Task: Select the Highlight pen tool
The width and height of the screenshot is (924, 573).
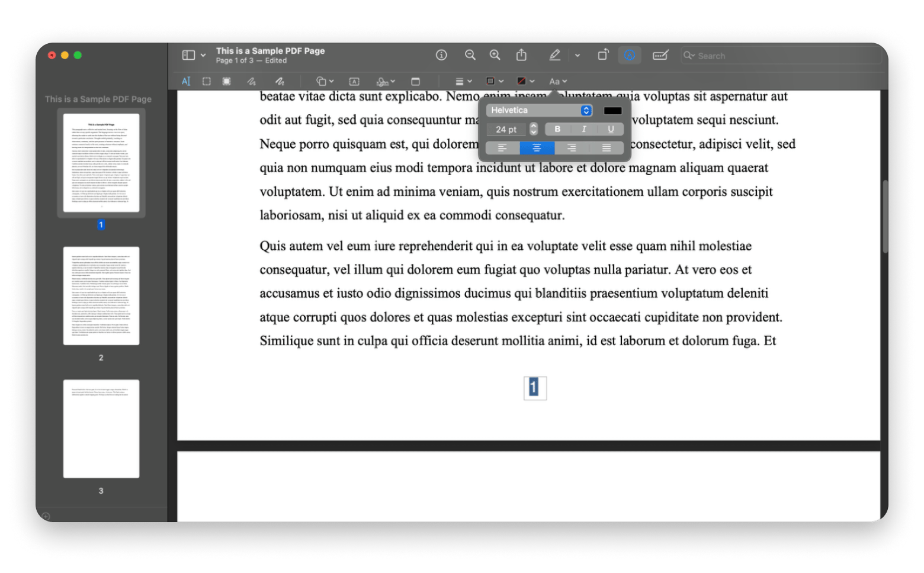Action: [x=554, y=55]
